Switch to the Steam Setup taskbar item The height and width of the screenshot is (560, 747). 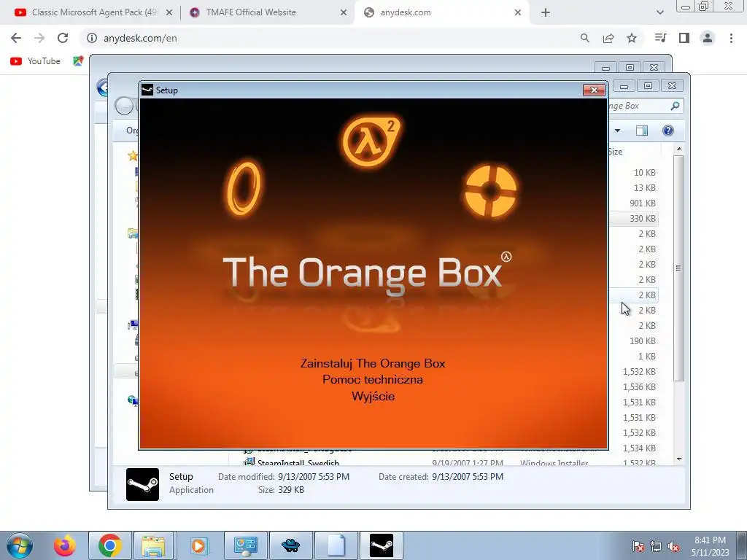(x=382, y=545)
